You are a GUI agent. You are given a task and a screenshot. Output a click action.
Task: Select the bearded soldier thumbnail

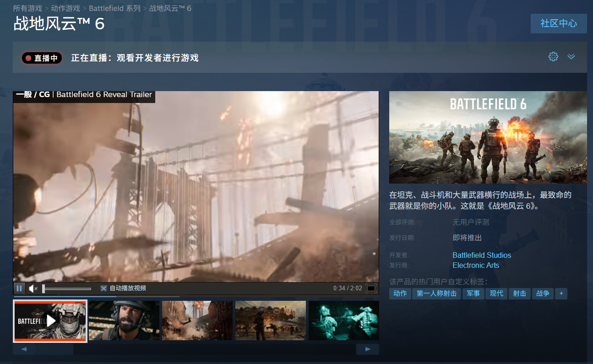point(124,321)
